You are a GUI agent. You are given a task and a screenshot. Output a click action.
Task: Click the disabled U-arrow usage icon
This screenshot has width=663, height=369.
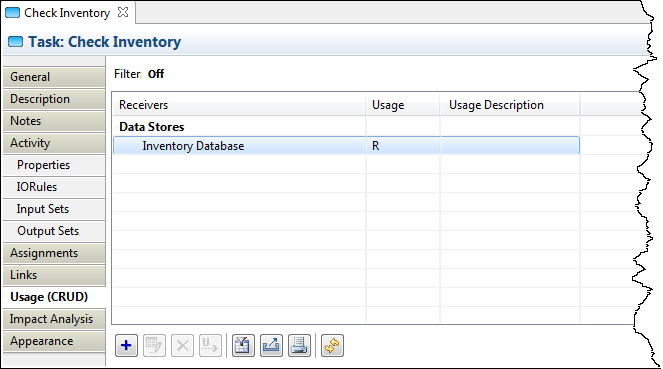pos(210,345)
